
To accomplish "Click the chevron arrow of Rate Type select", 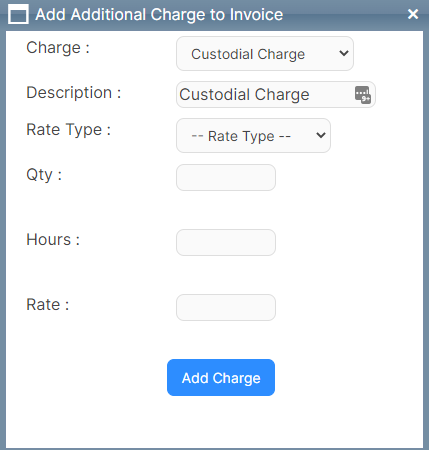I will [x=321, y=135].
